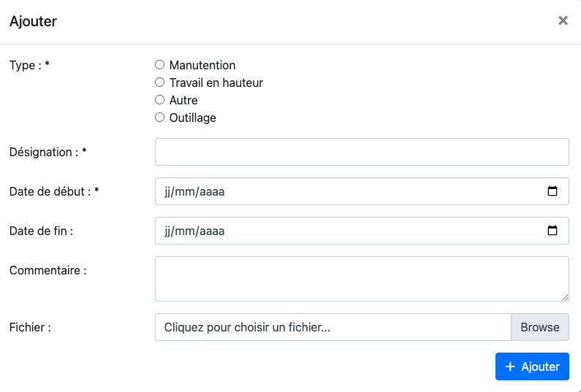The width and height of the screenshot is (581, 392).
Task: Submit the form with the blue Ajouter button
Action: pyautogui.click(x=532, y=366)
